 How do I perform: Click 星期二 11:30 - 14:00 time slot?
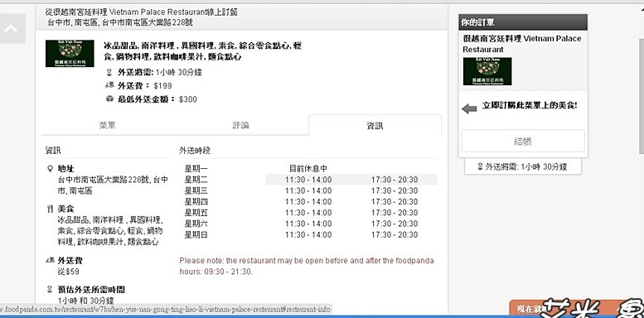308,180
